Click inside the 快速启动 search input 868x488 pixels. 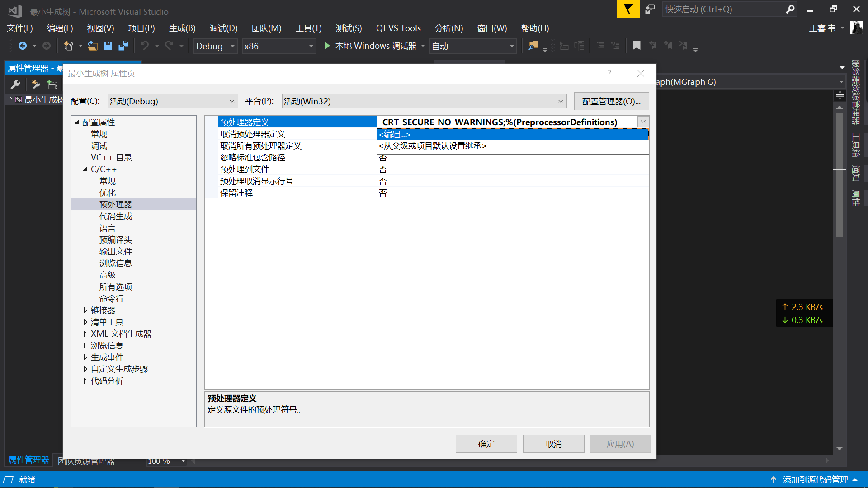click(x=723, y=9)
